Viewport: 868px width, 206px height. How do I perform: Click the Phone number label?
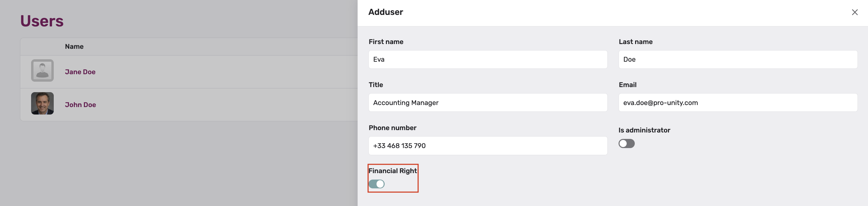[392, 128]
